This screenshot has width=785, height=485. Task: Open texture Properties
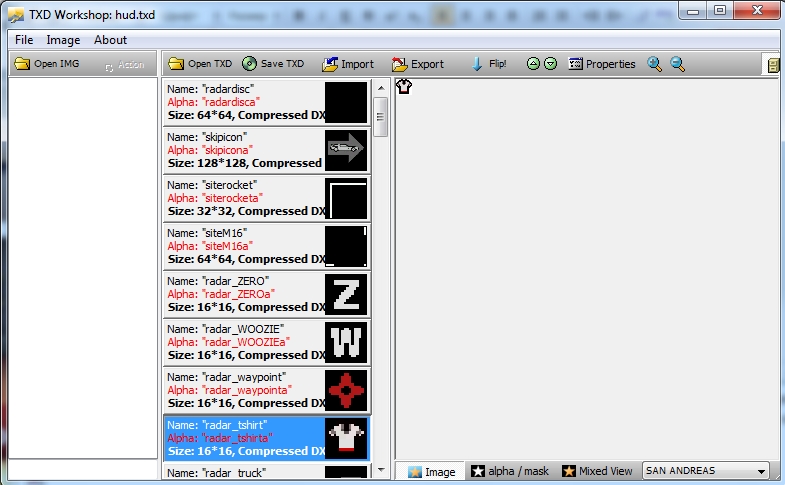tap(601, 64)
